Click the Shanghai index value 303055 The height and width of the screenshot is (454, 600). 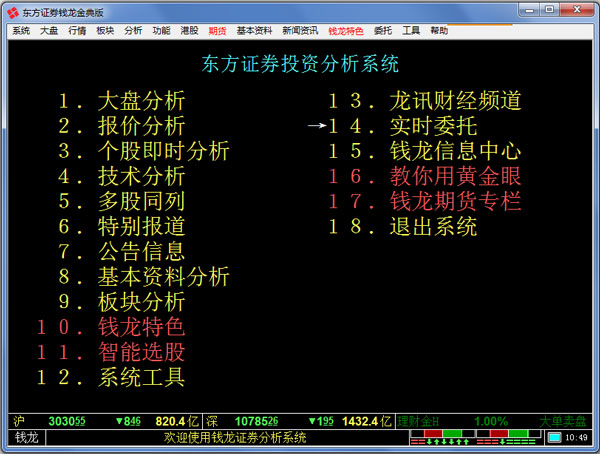pyautogui.click(x=67, y=421)
